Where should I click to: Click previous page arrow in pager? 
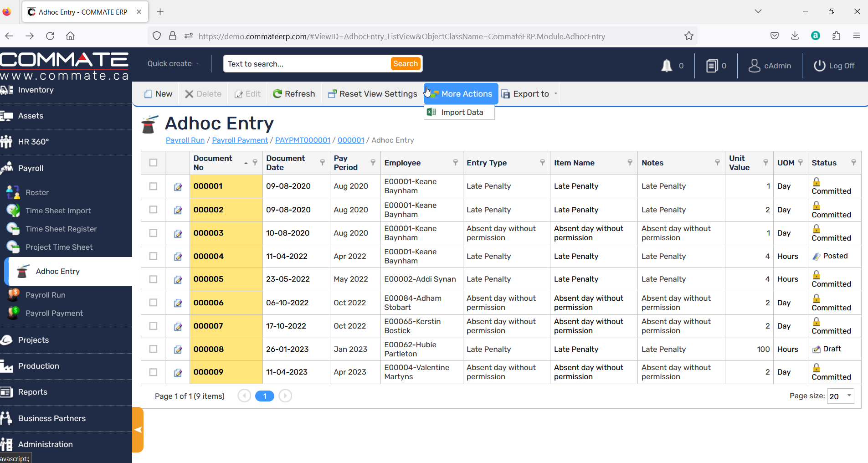point(244,396)
